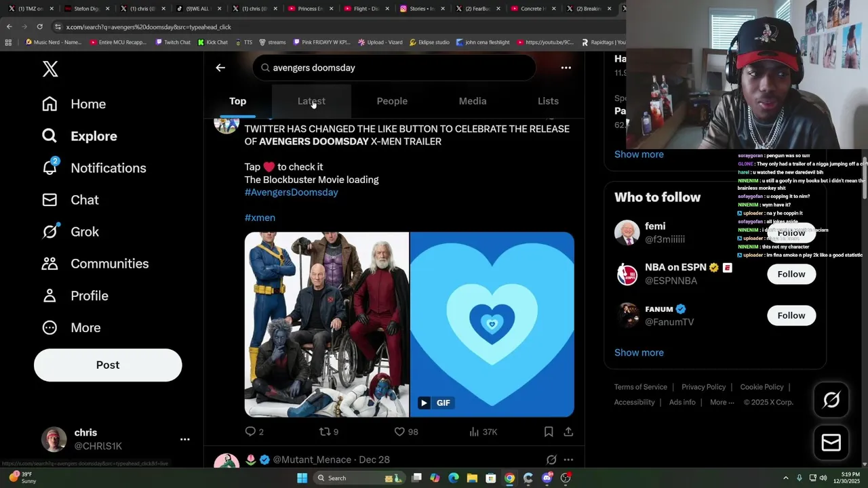Switch to the People tab
The image size is (868, 488).
point(392,101)
